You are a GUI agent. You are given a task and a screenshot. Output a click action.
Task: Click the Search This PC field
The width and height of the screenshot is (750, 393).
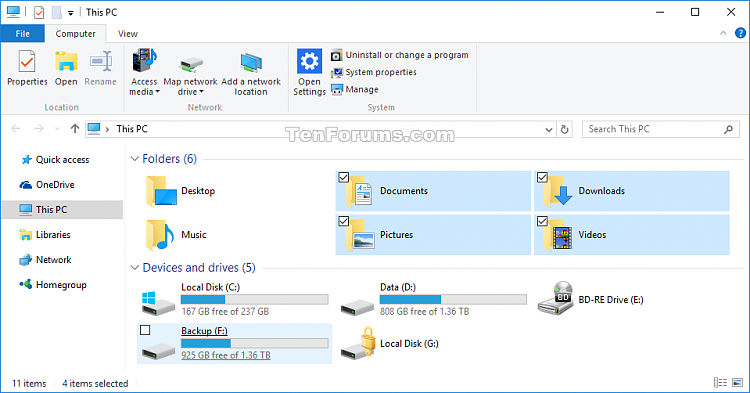click(660, 129)
